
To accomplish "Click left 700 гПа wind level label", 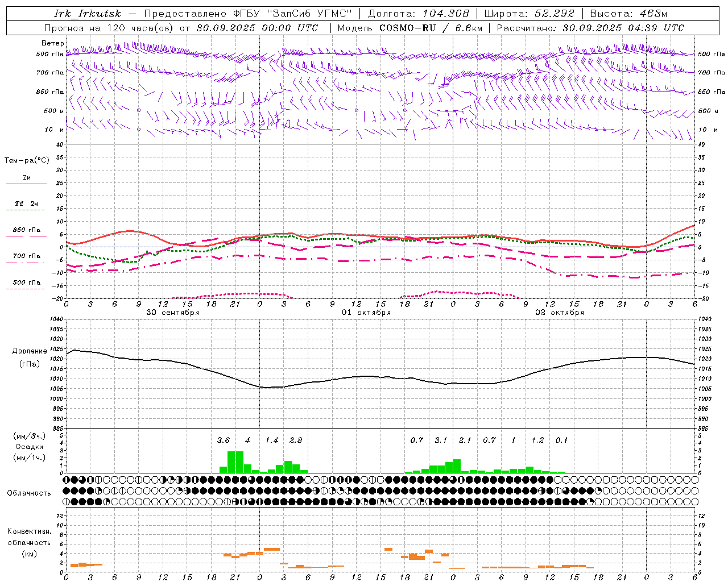I will 50,73.
